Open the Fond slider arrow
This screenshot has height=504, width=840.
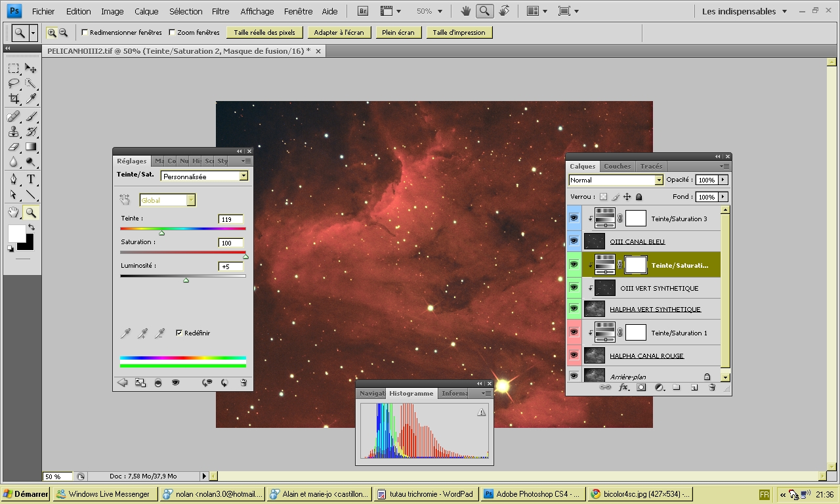click(x=723, y=197)
